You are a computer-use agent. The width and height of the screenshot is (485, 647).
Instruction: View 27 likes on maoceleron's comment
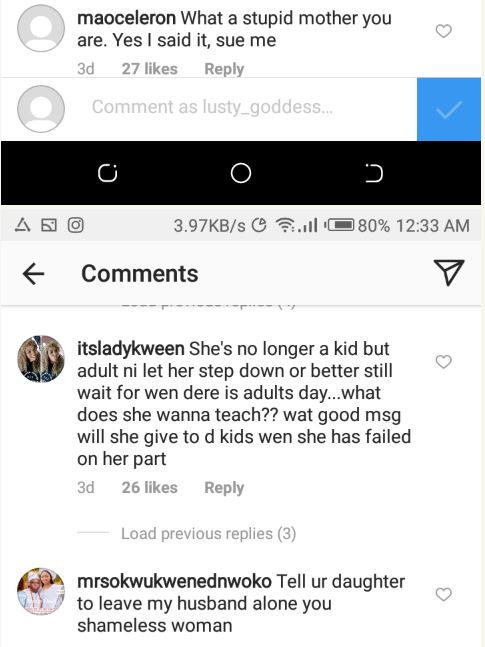pos(149,69)
